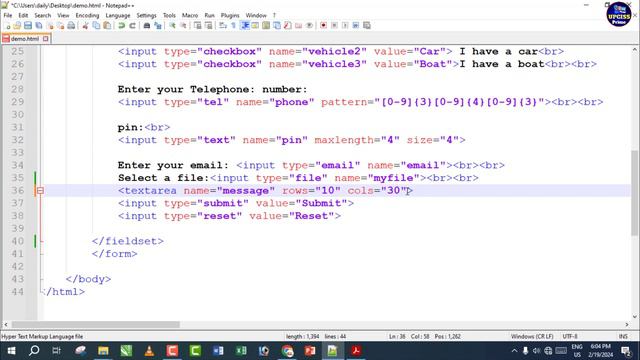The width and height of the screenshot is (640, 360).
Task: Open the Plugins menu
Action: (x=230, y=15)
